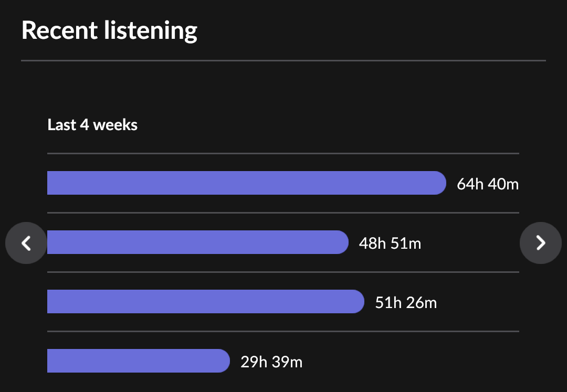Click the '39m' minutes value
Image resolution: width=567 pixels, height=392 pixels.
[287, 362]
